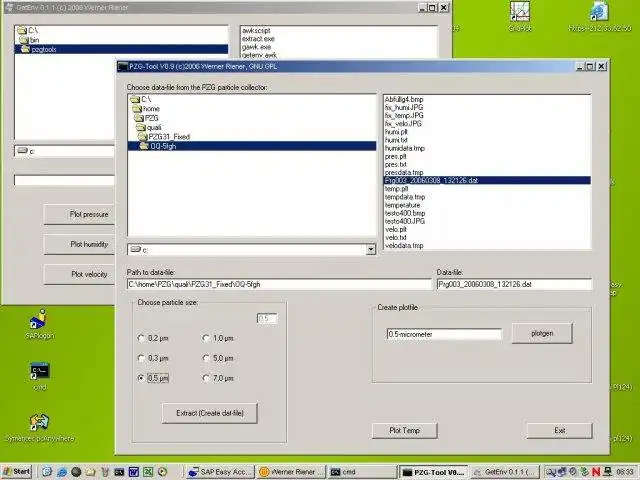Select the OQ-5fgh folder

pyautogui.click(x=252, y=146)
